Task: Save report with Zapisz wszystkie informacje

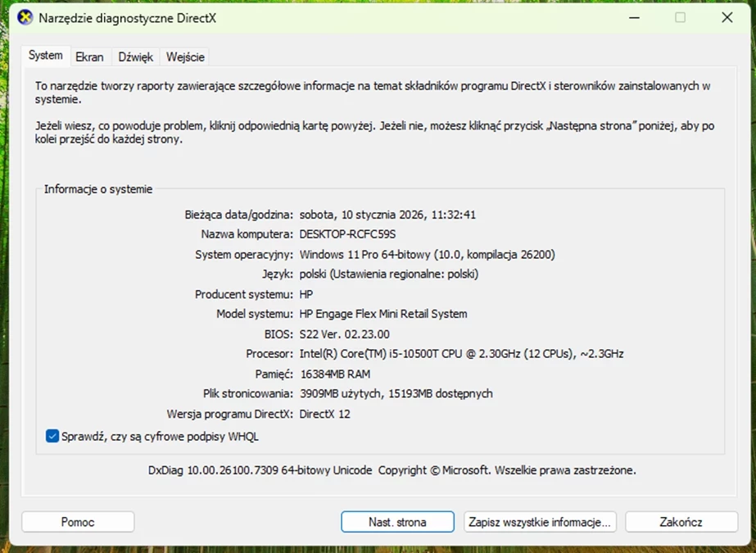Action: pos(541,522)
